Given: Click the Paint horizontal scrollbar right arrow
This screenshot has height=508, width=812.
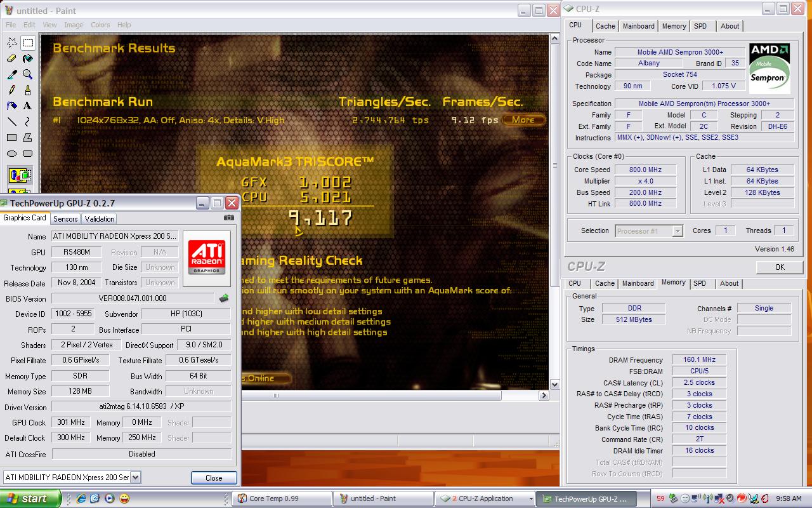Looking at the screenshot, I should [544, 395].
